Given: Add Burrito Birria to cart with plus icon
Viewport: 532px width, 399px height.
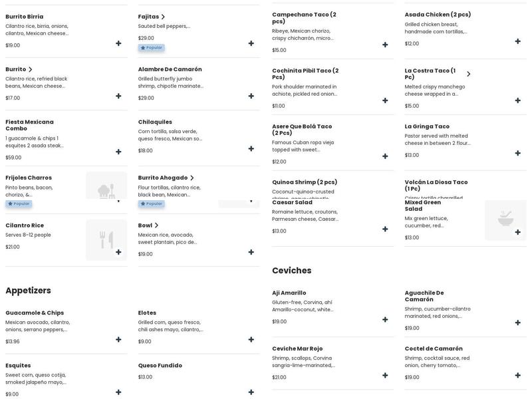Looking at the screenshot, I should pos(118,43).
